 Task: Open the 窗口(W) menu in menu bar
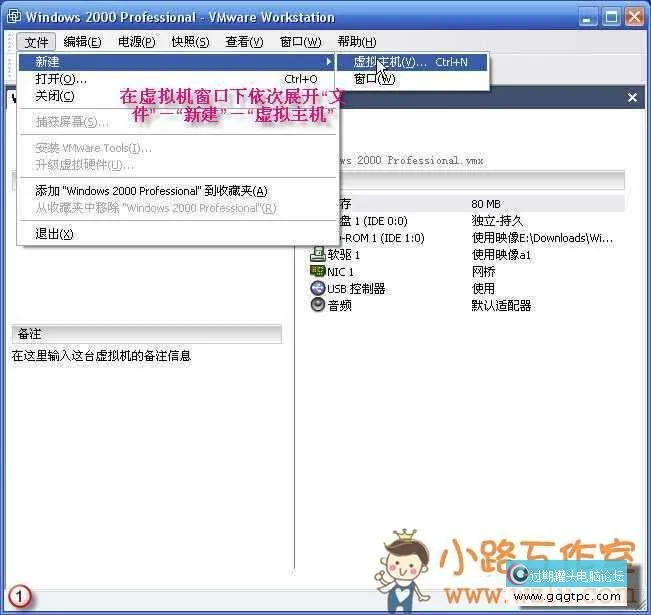[300, 42]
